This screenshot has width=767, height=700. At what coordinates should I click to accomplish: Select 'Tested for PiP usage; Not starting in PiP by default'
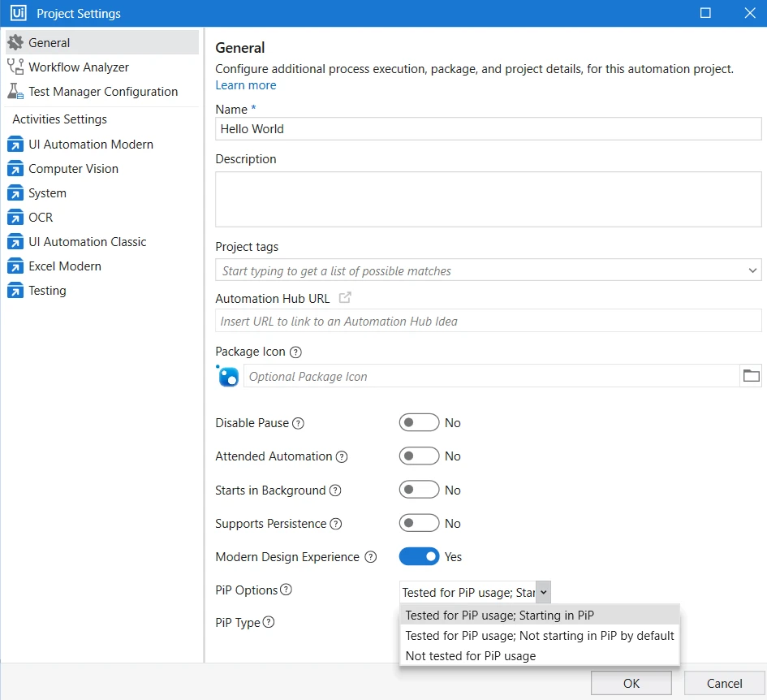click(540, 635)
